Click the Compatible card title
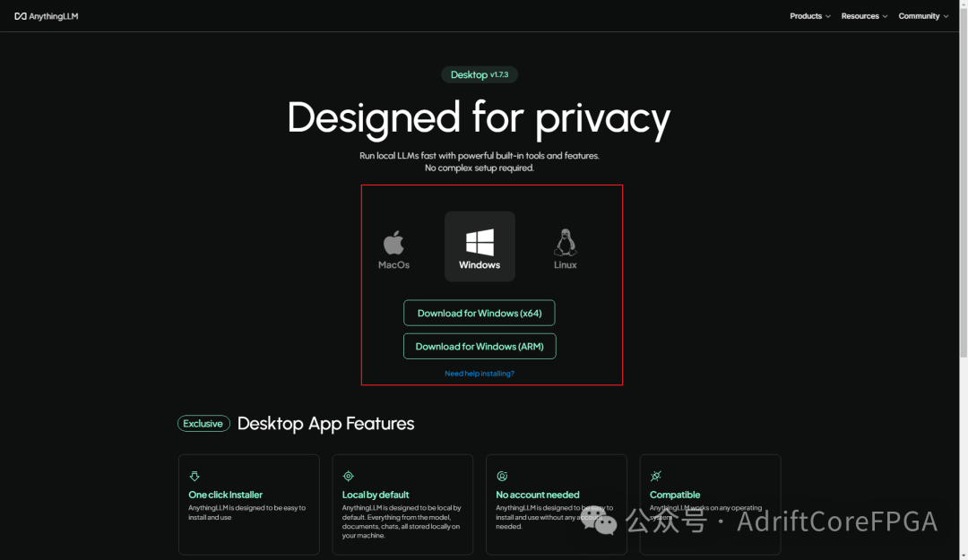Screen dimensions: 968x560 (675, 495)
